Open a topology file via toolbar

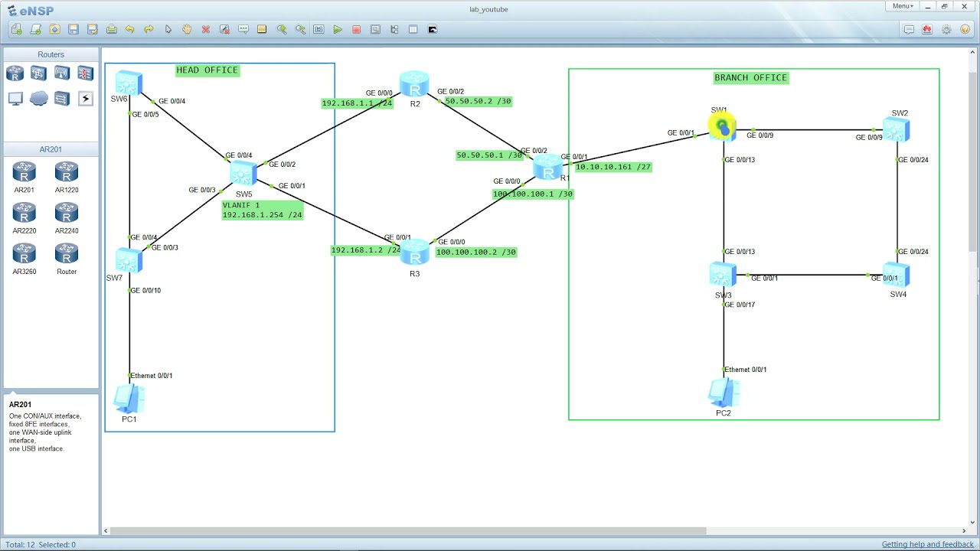(x=54, y=29)
